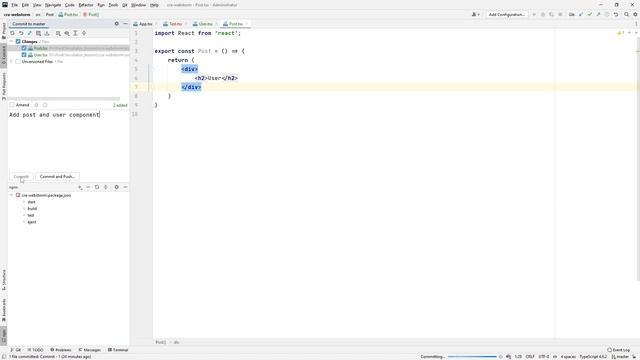Image resolution: width=640 pixels, height=360 pixels.
Task: Select the start npm script
Action: tap(31, 202)
